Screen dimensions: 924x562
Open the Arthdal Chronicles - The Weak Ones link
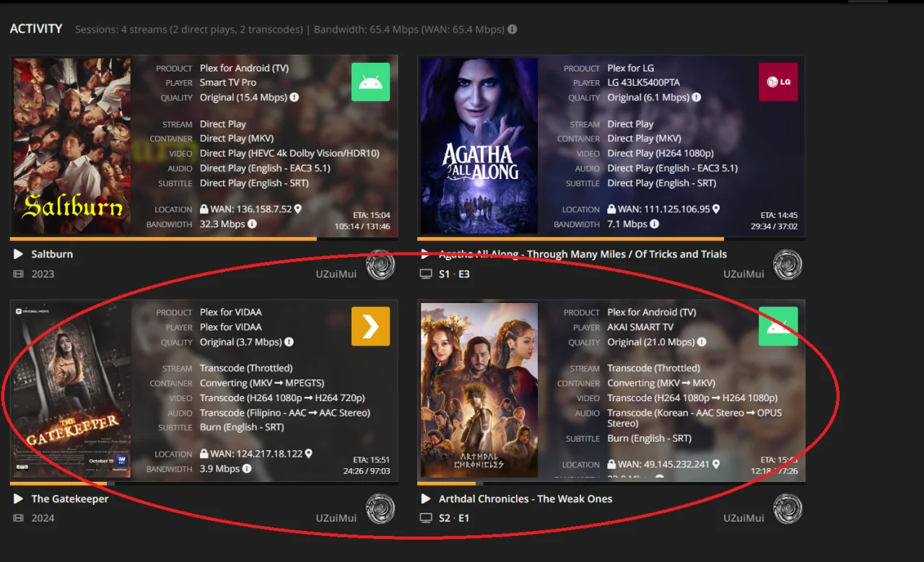526,499
